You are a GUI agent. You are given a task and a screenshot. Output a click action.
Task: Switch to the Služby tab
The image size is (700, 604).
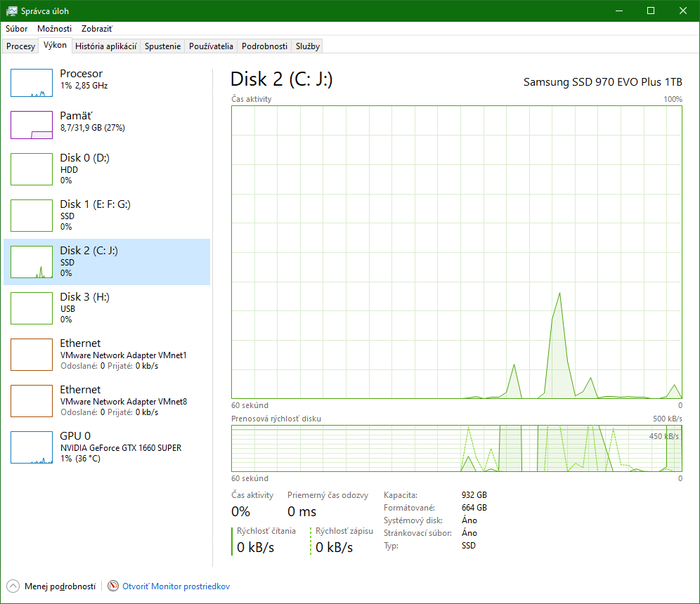click(308, 46)
